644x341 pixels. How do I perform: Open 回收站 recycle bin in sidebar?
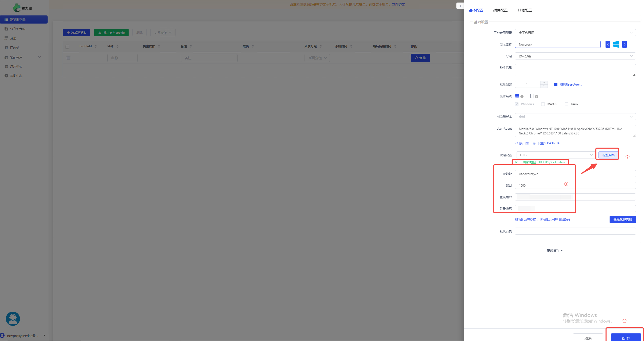pos(15,48)
